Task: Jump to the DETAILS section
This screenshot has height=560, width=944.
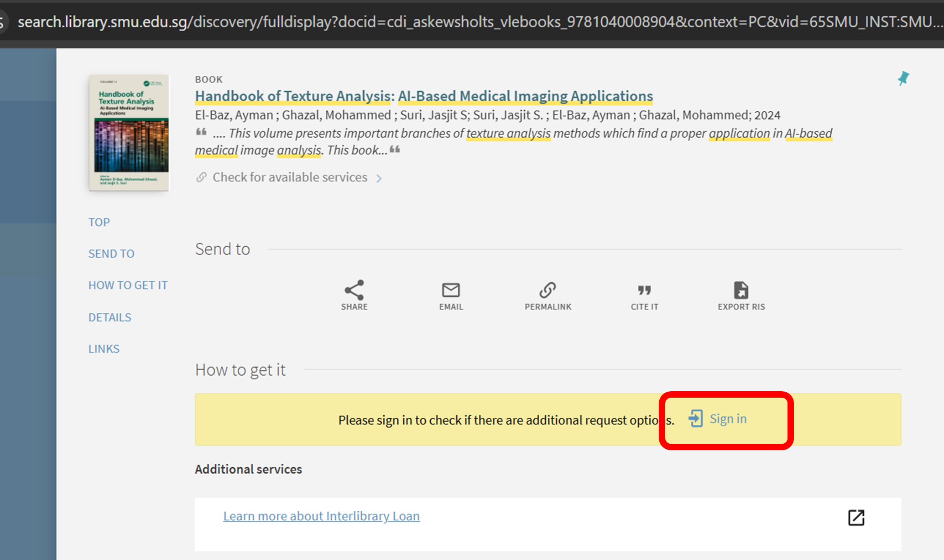Action: pos(110,317)
